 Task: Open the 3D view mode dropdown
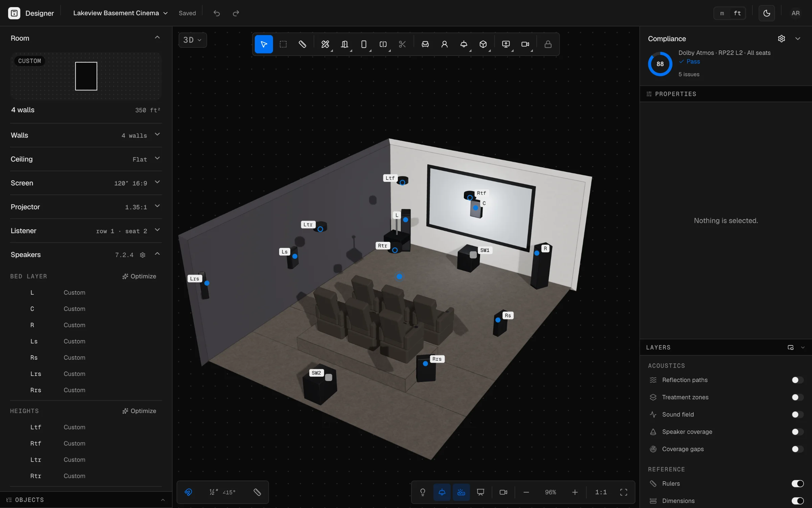click(193, 40)
